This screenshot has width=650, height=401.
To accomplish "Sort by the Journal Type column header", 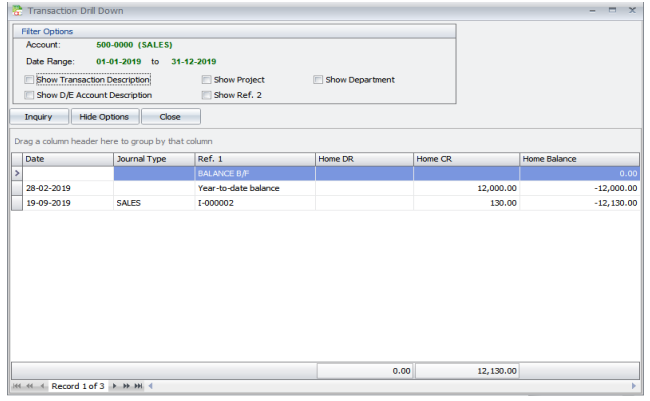I will [x=154, y=159].
